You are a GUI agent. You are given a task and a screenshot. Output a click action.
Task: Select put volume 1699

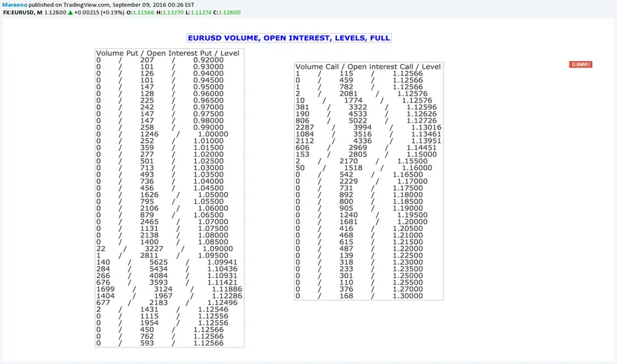pyautogui.click(x=105, y=289)
